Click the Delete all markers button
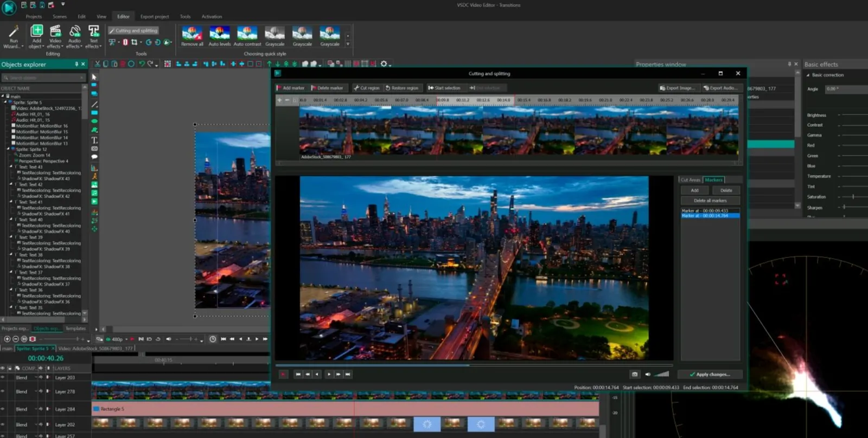 click(710, 201)
